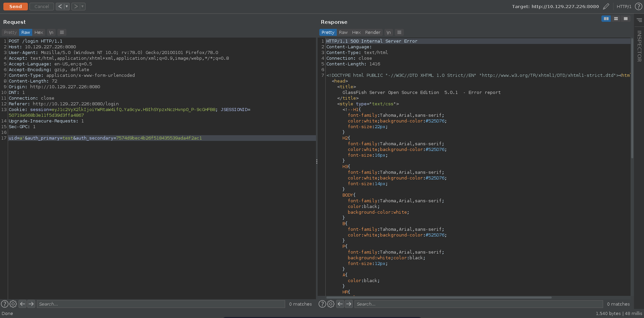Screen dimensions: 644x318
Task: Switch to side-by-side layout view
Action: [x=606, y=19]
